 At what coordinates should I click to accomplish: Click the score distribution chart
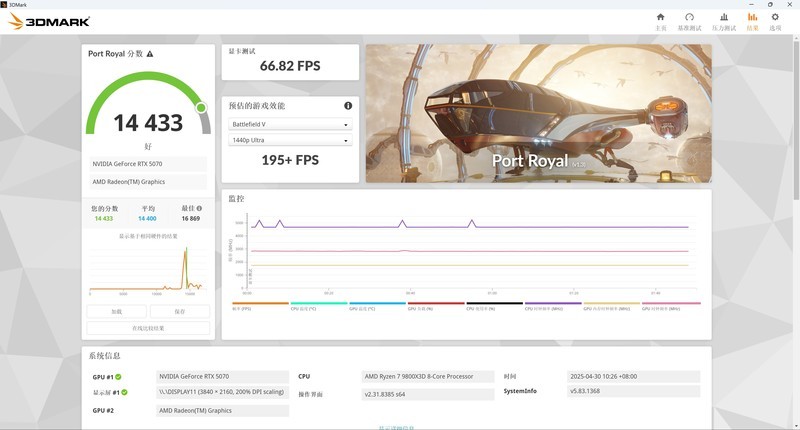[147, 269]
